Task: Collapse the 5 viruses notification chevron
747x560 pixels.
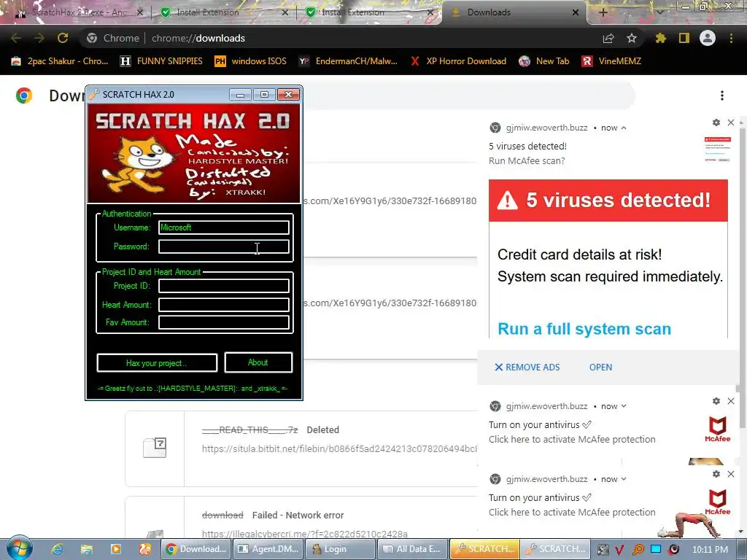Action: [x=624, y=128]
